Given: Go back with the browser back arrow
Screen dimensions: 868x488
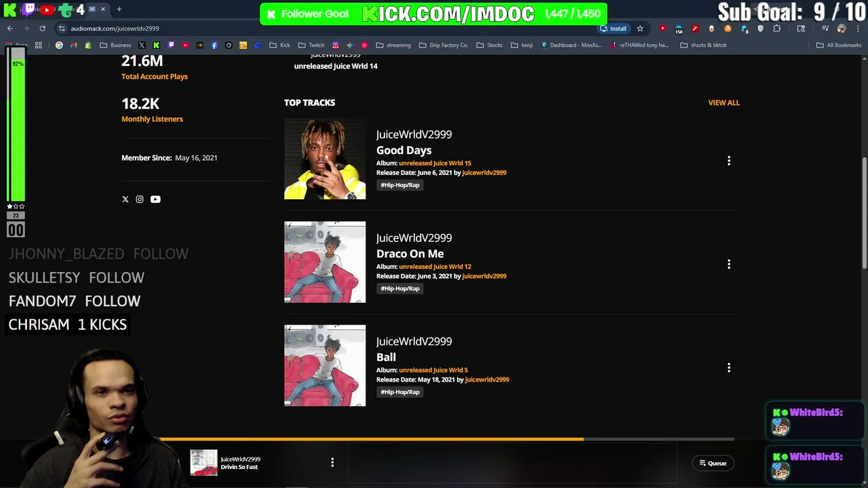Looking at the screenshot, I should pos(9,28).
